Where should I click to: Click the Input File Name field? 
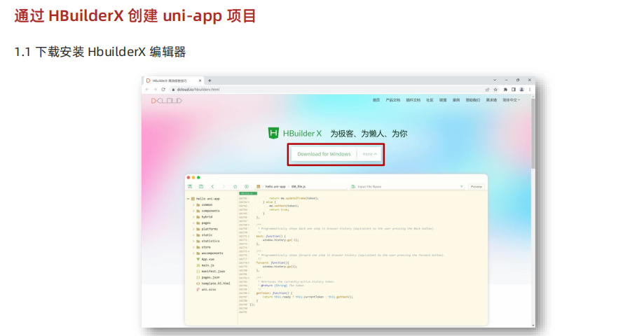click(406, 187)
